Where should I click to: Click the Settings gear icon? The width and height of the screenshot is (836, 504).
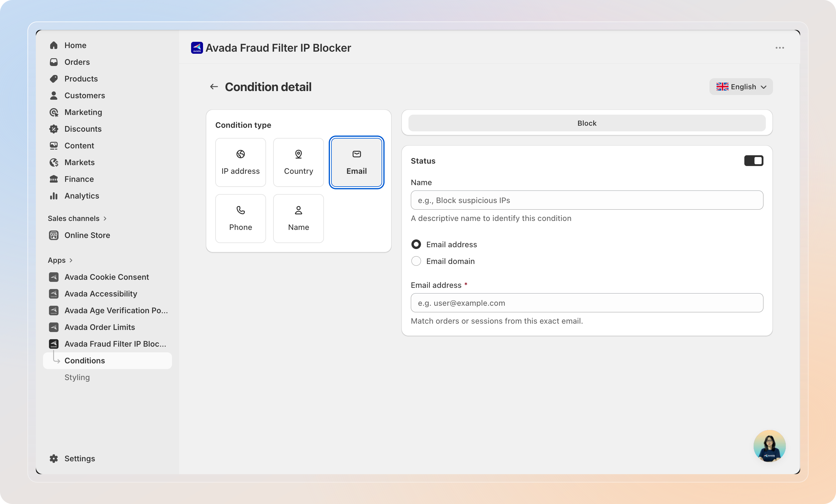coord(54,459)
